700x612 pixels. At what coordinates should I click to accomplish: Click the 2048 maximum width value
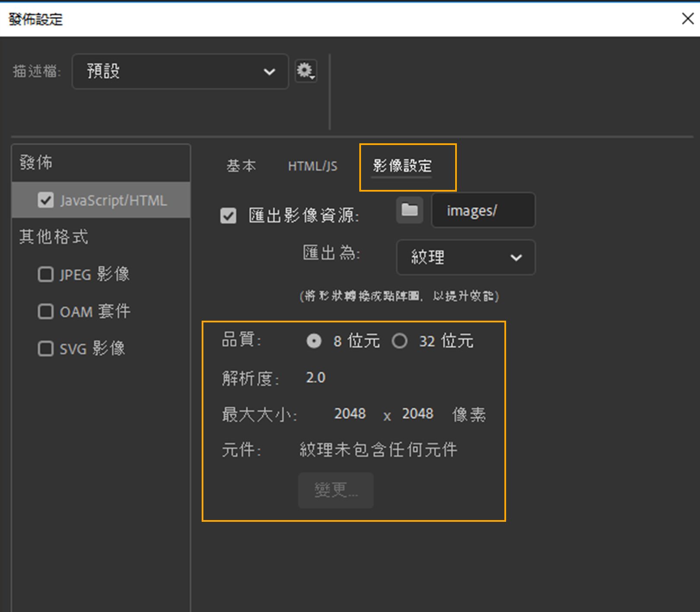350,414
